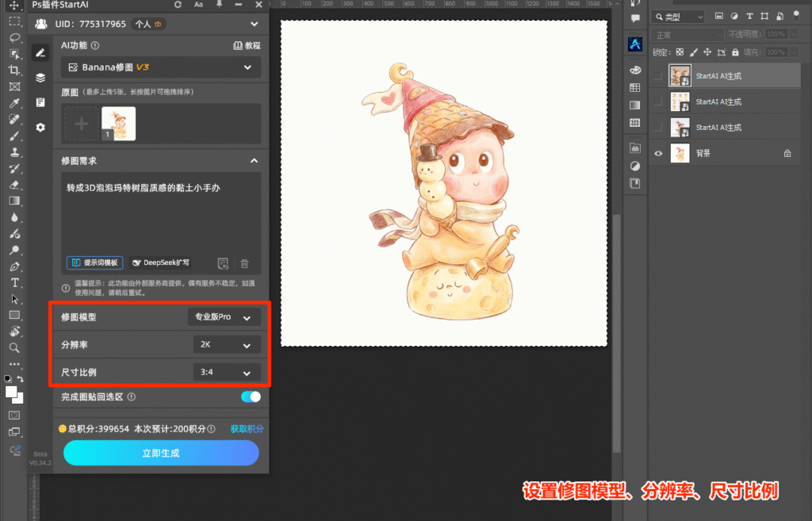Open the StartAI panel icon in dock
The image size is (812, 521).
click(635, 44)
